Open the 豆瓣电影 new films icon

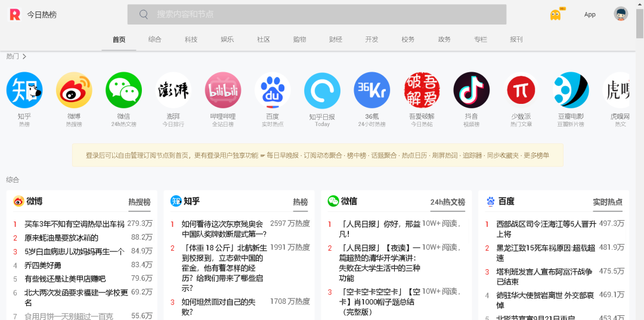(x=571, y=90)
